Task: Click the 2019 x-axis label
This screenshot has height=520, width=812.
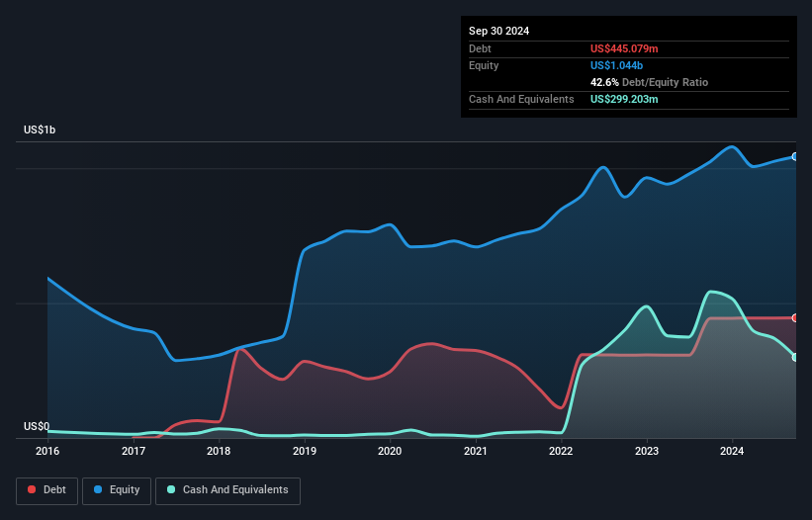Action: pyautogui.click(x=305, y=451)
